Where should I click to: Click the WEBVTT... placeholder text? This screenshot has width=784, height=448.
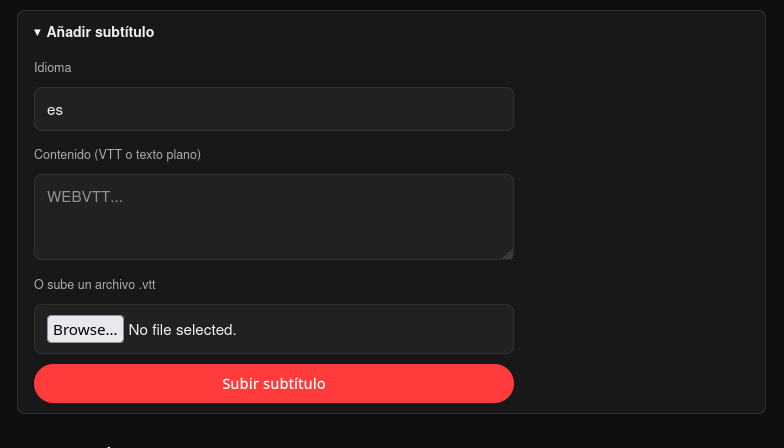(x=84, y=197)
